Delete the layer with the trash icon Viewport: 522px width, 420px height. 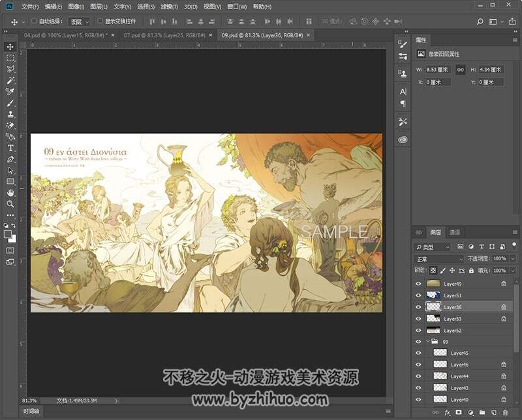(505, 413)
